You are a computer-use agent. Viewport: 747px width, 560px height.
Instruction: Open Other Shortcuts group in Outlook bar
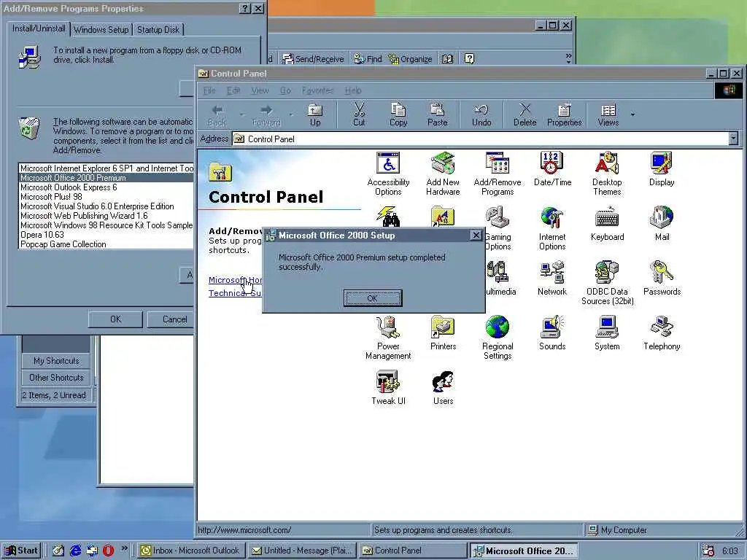tap(56, 378)
